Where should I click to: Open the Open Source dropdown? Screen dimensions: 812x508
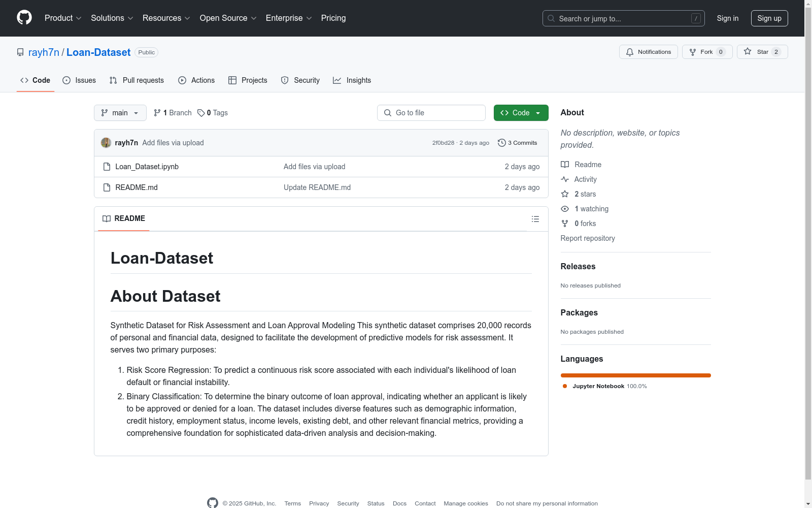point(228,18)
